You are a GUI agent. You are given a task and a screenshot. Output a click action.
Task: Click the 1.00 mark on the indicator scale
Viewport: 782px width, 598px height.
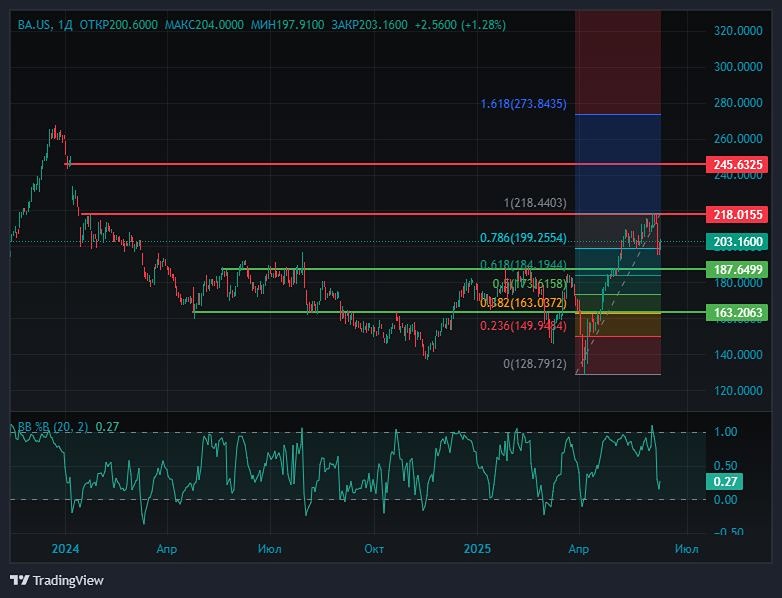click(x=727, y=432)
